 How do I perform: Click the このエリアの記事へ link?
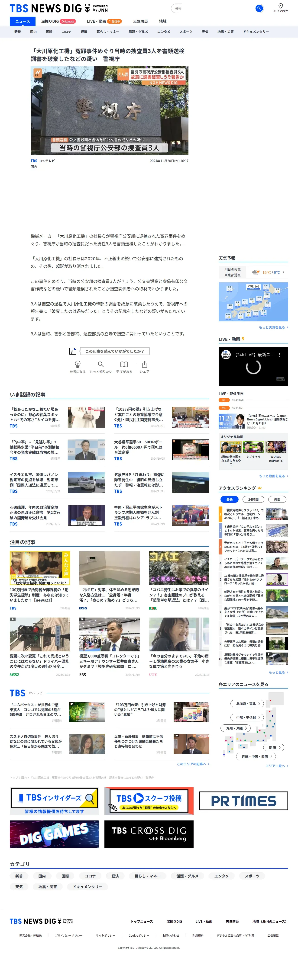[193, 764]
